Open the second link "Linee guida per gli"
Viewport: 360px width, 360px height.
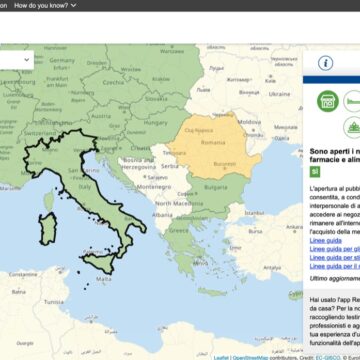click(x=335, y=249)
